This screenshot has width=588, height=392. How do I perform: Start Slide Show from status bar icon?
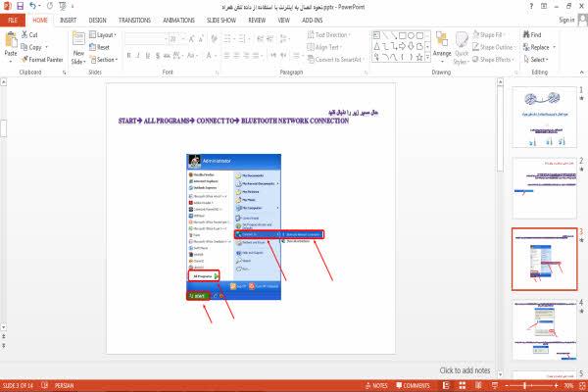click(495, 385)
